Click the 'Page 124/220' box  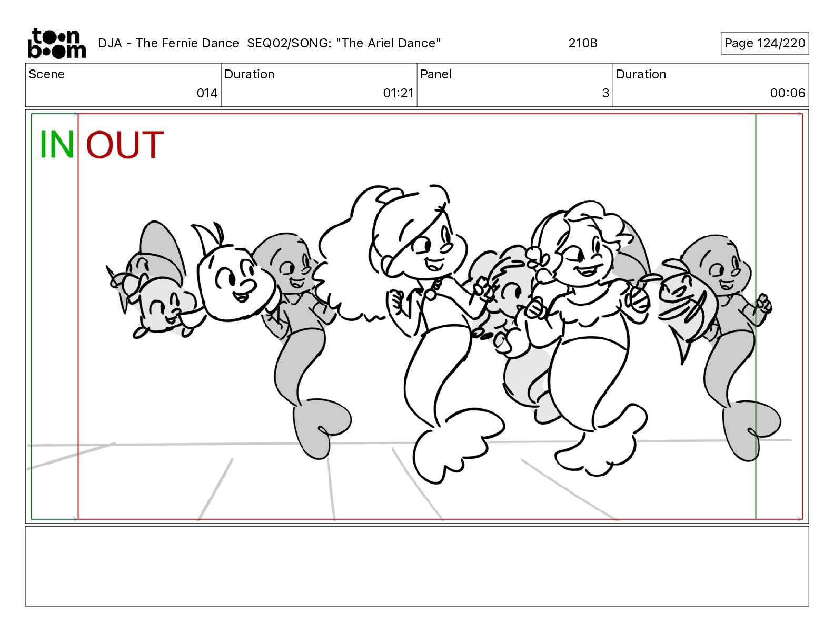pyautogui.click(x=764, y=43)
